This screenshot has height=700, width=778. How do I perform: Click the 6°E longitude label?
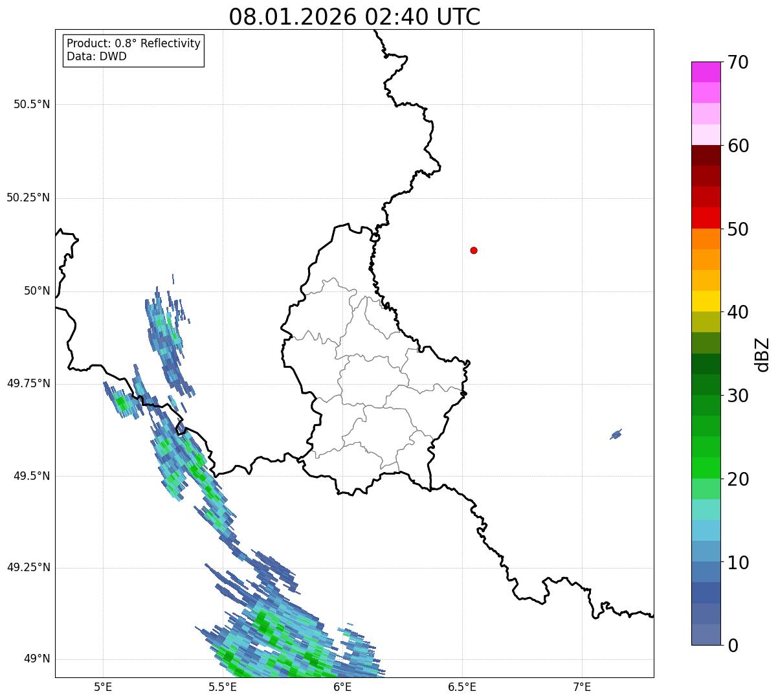[342, 686]
